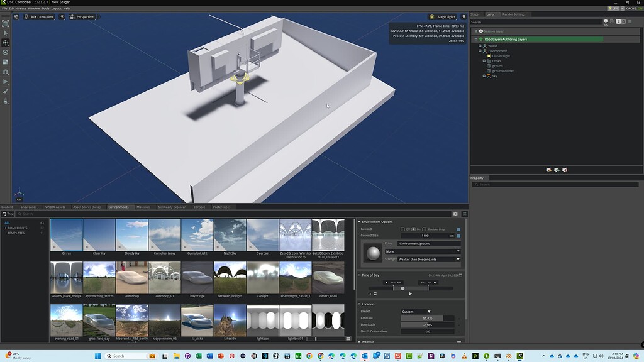644x362 pixels.
Task: Click the viewport settings sliders icon
Action: point(17,17)
